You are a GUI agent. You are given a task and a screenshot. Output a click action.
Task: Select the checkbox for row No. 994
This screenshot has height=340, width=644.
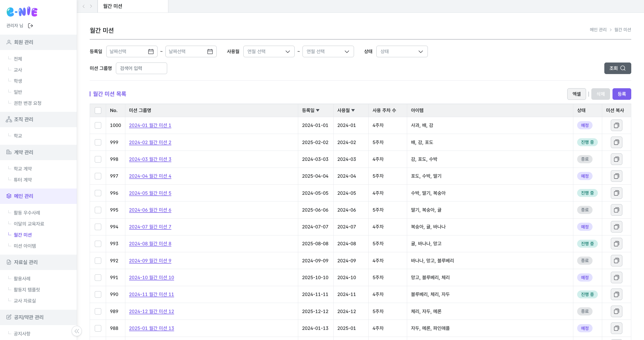[x=98, y=227]
